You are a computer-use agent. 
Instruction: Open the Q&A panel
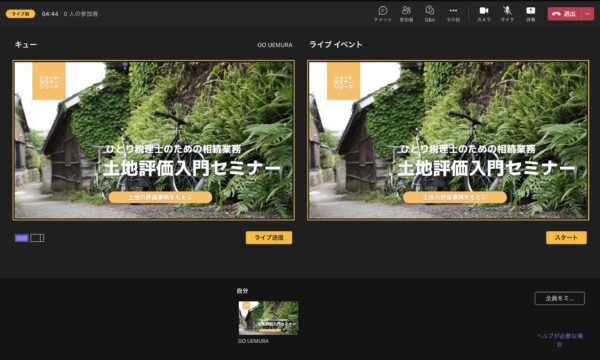[x=430, y=14]
